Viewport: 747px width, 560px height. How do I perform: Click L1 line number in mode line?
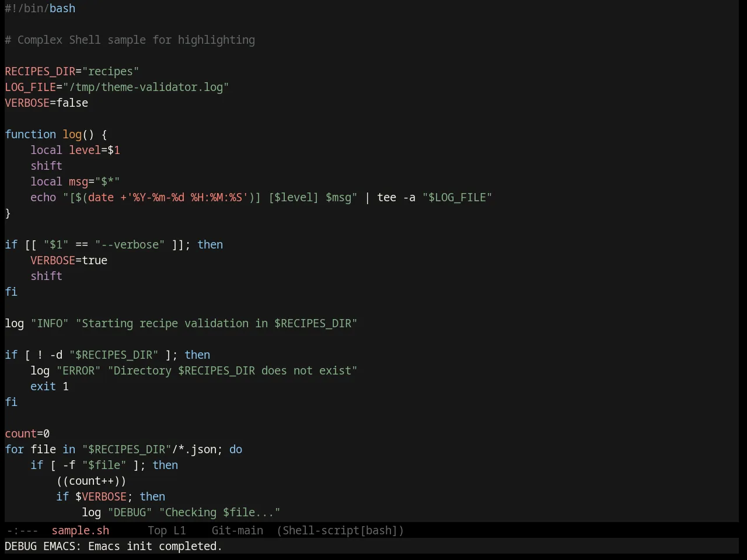(x=179, y=530)
